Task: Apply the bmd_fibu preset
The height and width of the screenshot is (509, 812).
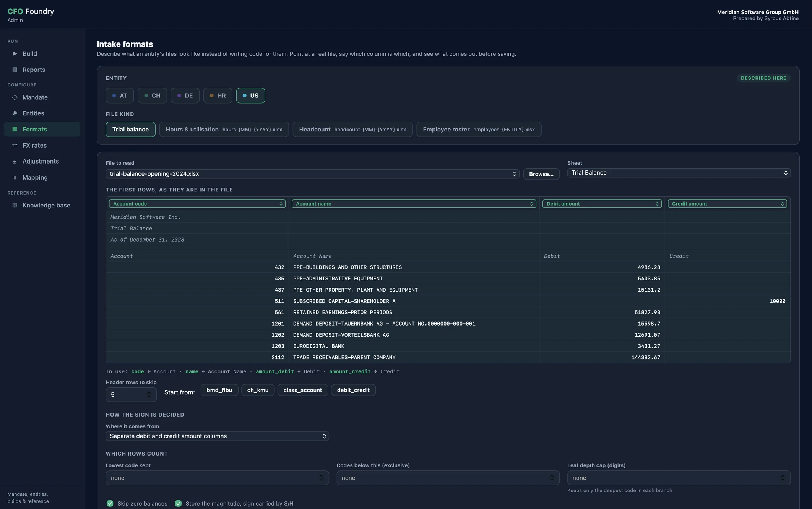Action: click(219, 390)
